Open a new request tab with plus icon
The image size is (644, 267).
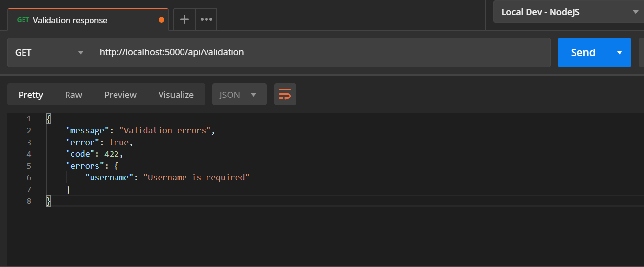pyautogui.click(x=184, y=20)
